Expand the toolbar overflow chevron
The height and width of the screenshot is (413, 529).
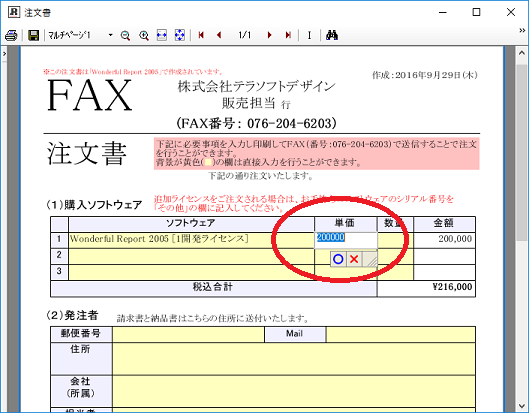click(522, 30)
